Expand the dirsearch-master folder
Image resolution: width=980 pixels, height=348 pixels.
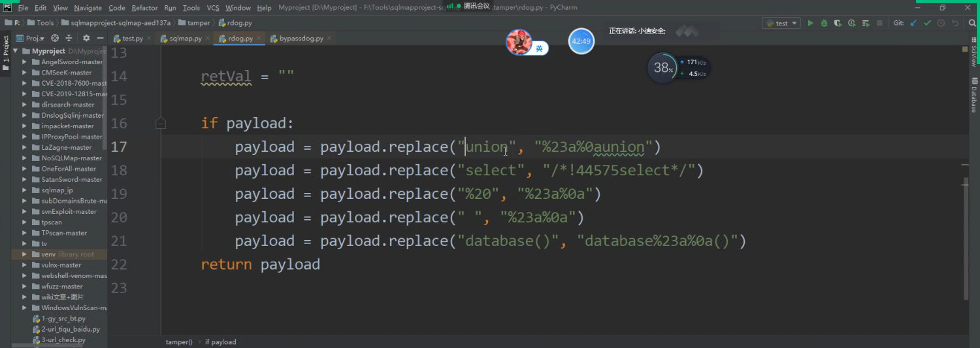(24, 105)
